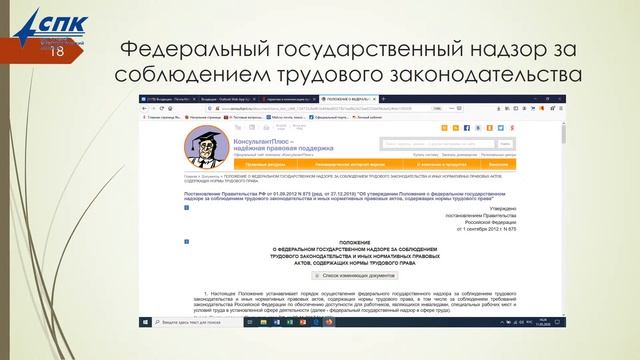Click the Twitter share icon
Image resolution: width=640 pixels, height=360 pixels.
tap(501, 128)
